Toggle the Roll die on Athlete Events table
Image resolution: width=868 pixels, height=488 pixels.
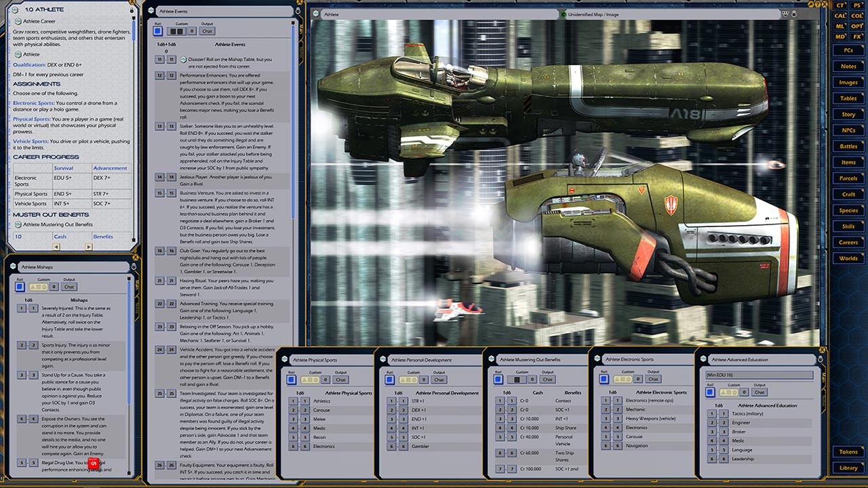[x=157, y=30]
